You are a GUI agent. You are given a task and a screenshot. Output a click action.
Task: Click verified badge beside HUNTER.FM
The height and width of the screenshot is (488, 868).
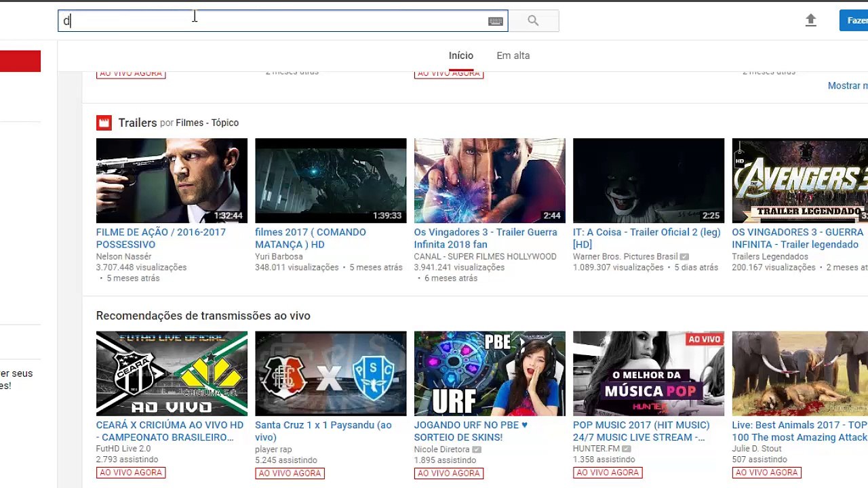click(627, 449)
